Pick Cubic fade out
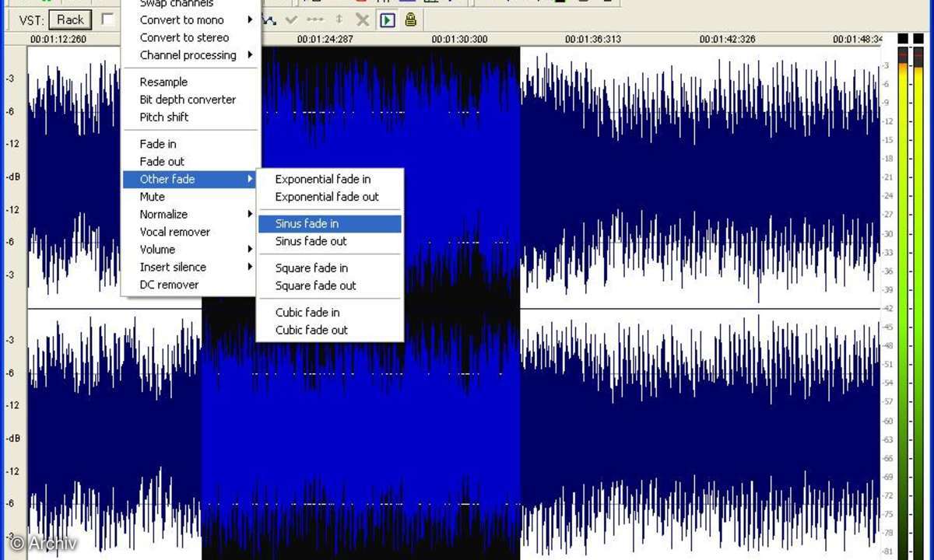 click(x=330, y=330)
